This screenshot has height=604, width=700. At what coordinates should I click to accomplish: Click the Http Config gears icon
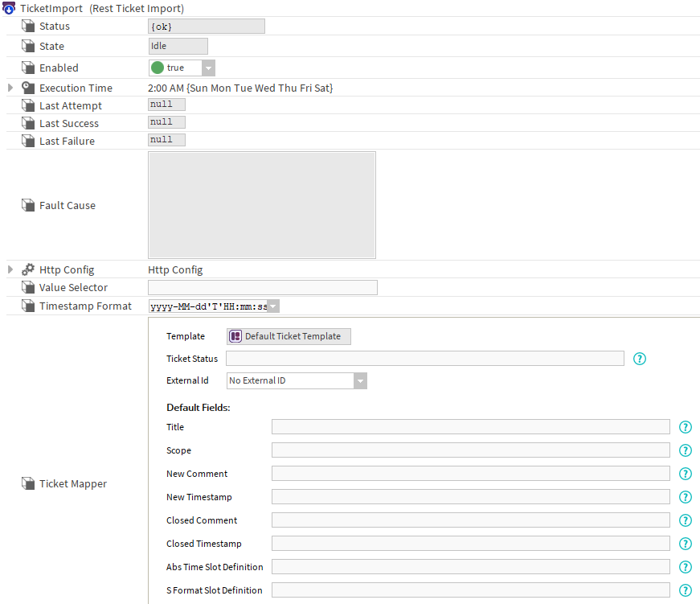click(28, 269)
